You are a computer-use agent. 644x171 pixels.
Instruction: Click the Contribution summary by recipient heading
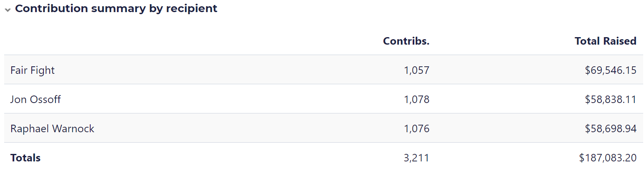click(116, 9)
